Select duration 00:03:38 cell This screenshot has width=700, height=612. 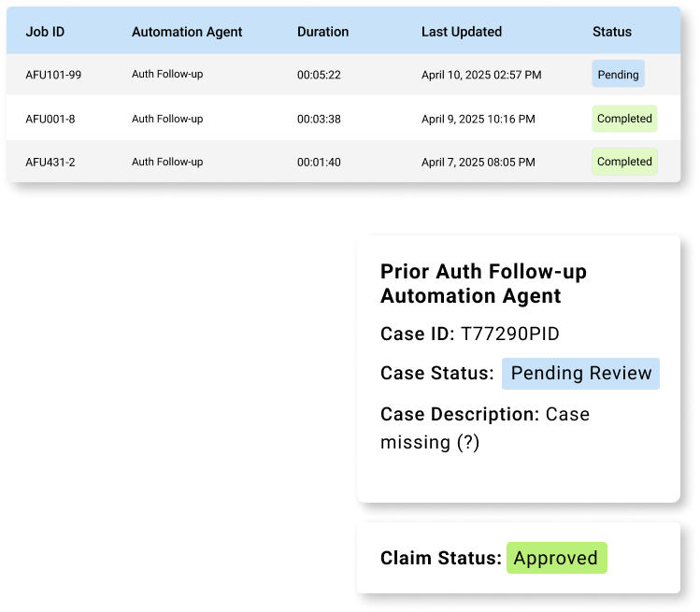click(319, 120)
